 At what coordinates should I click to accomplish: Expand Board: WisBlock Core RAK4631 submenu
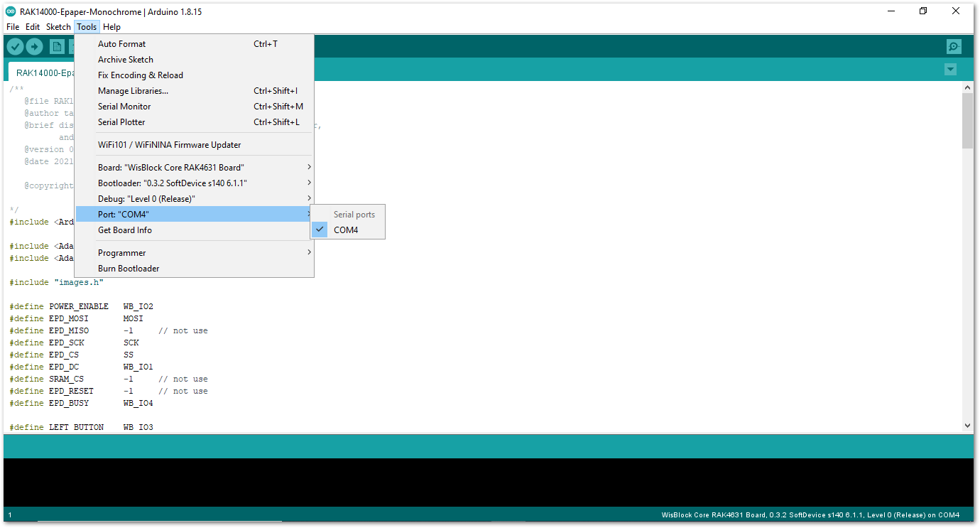click(194, 168)
